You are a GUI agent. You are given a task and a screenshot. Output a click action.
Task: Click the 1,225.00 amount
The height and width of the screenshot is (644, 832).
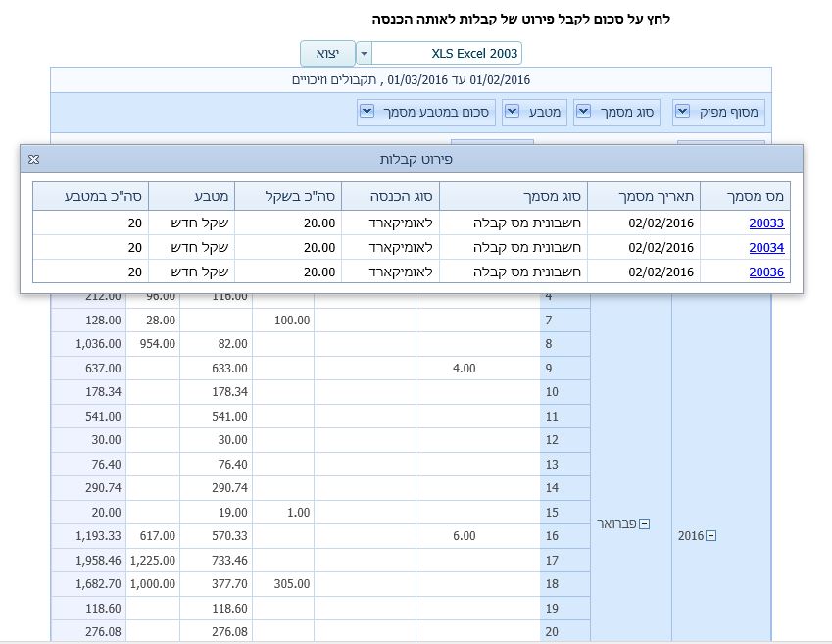[x=152, y=560]
